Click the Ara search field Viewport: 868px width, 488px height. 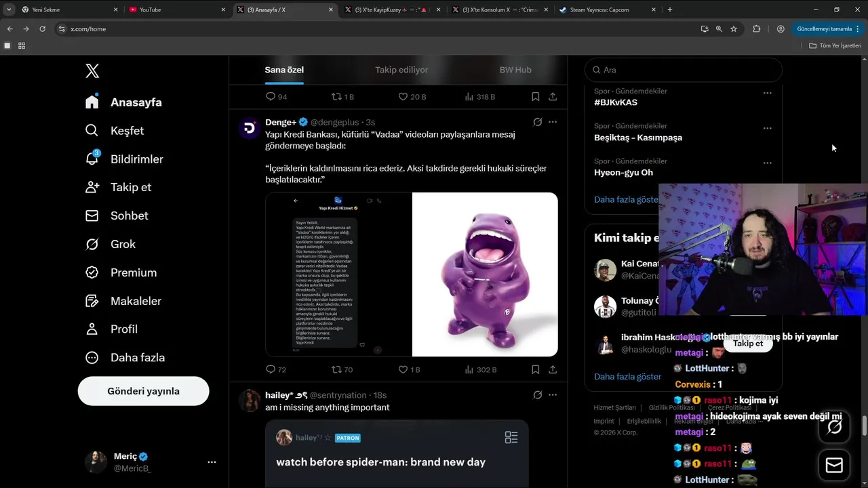click(x=684, y=70)
